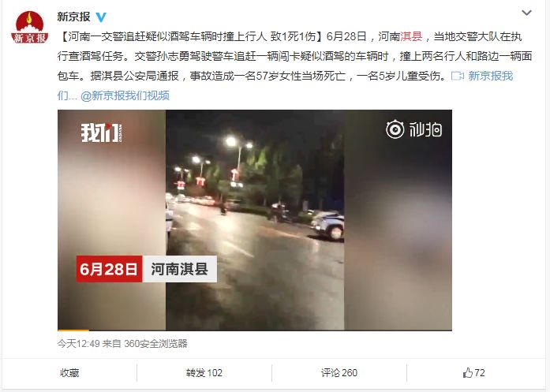Open the @新京报我们视频 mention link
This screenshot has height=392, width=550.
point(125,95)
